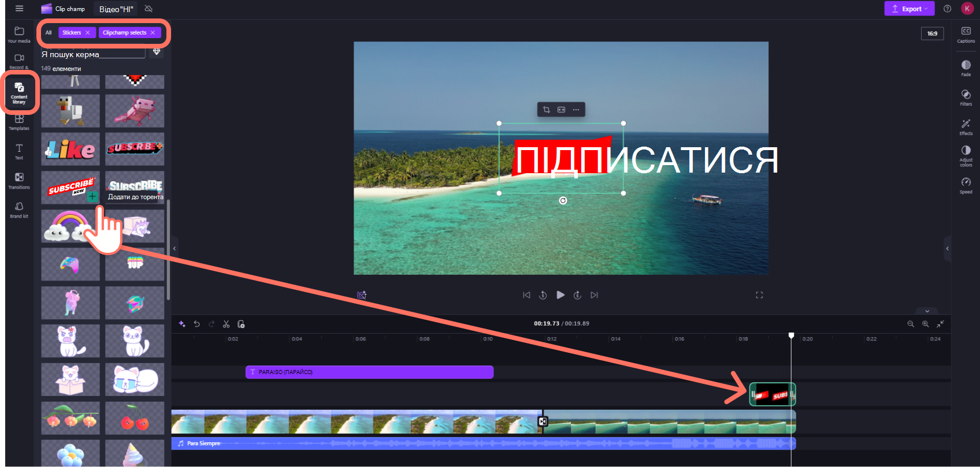This screenshot has height=467, width=980.
Task: Edit the video title field
Action: (x=116, y=9)
